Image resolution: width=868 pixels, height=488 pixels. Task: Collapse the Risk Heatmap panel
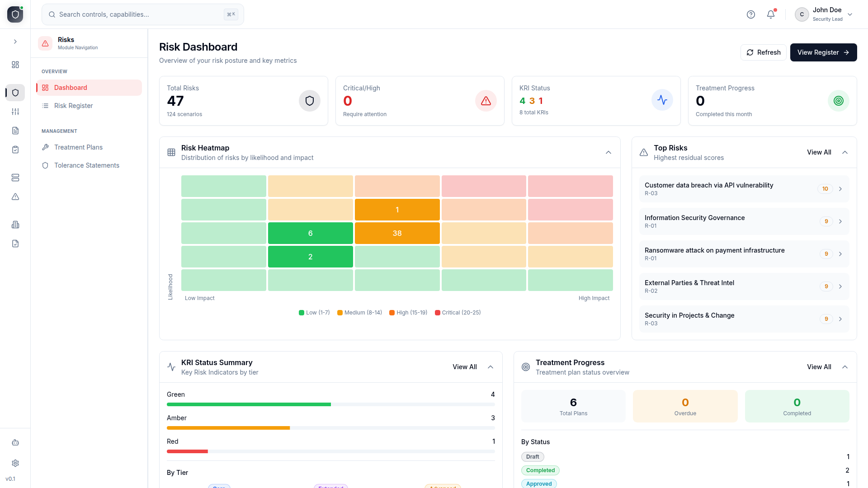coord(609,152)
